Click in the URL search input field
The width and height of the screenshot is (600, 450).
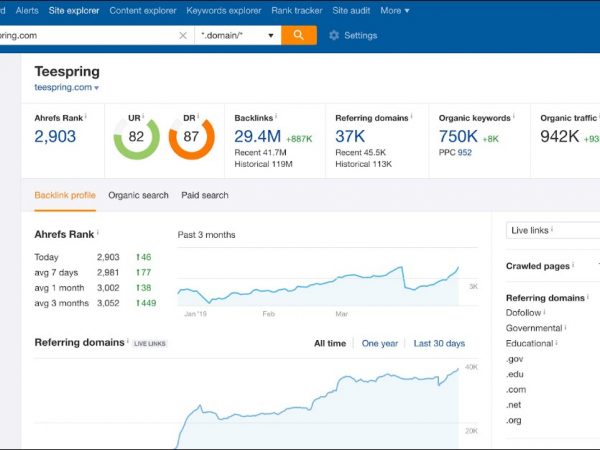click(85, 35)
